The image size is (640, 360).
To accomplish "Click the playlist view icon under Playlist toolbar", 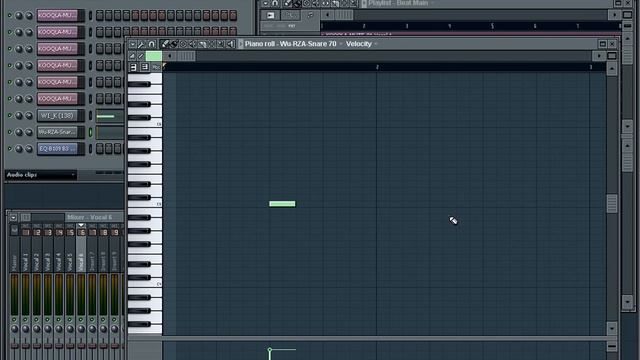I will pos(270,16).
